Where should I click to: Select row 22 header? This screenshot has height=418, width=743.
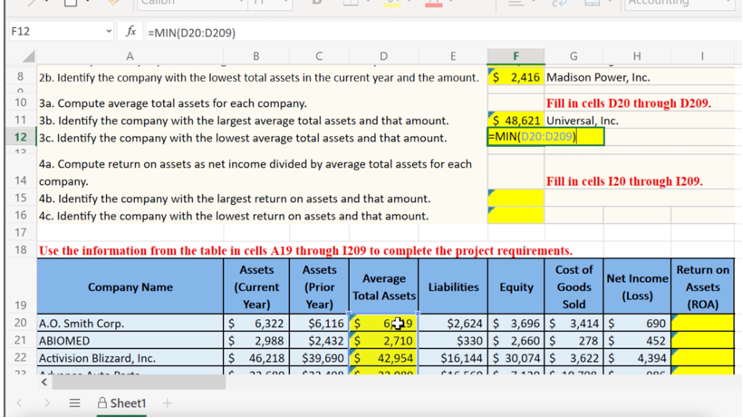[20, 358]
